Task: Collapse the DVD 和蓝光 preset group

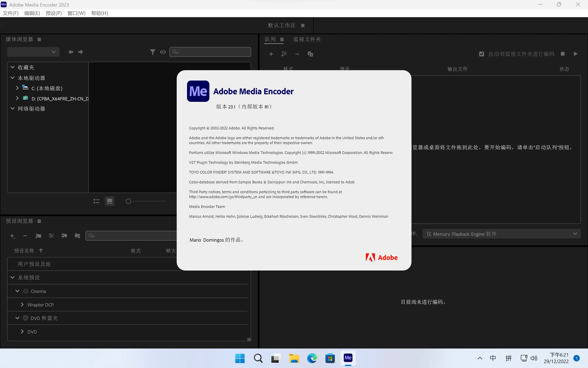Action: coord(17,318)
